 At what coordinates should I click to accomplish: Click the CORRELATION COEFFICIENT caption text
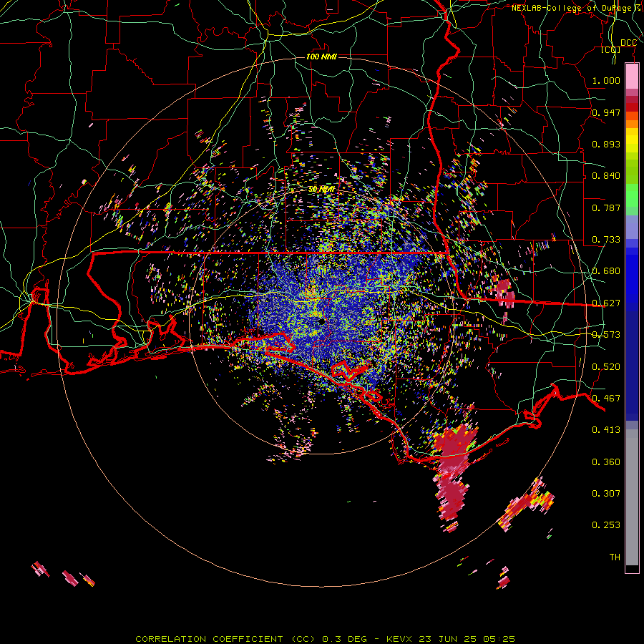tap(212, 639)
